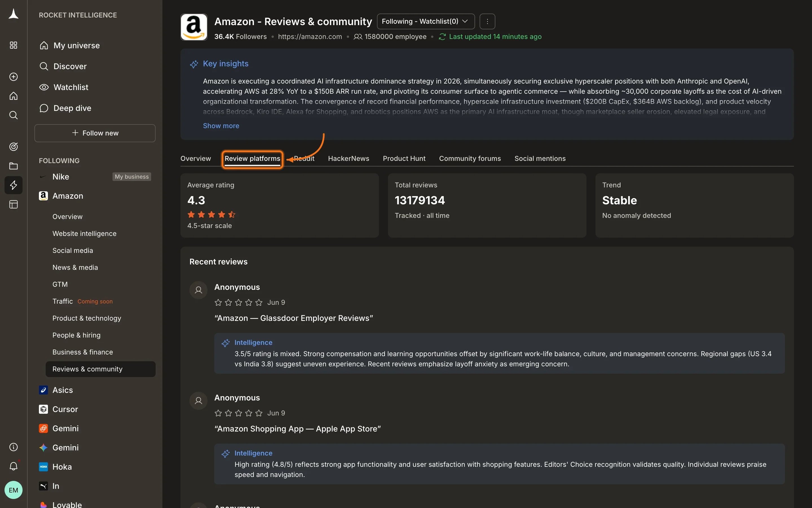Open the apps grid icon in left rail
812x508 pixels.
coord(14,45)
